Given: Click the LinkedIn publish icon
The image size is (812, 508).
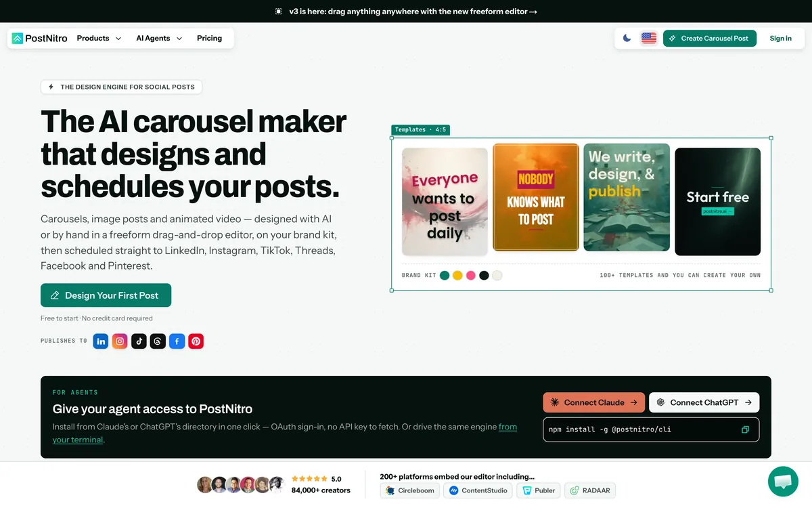Looking at the screenshot, I should pos(101,341).
